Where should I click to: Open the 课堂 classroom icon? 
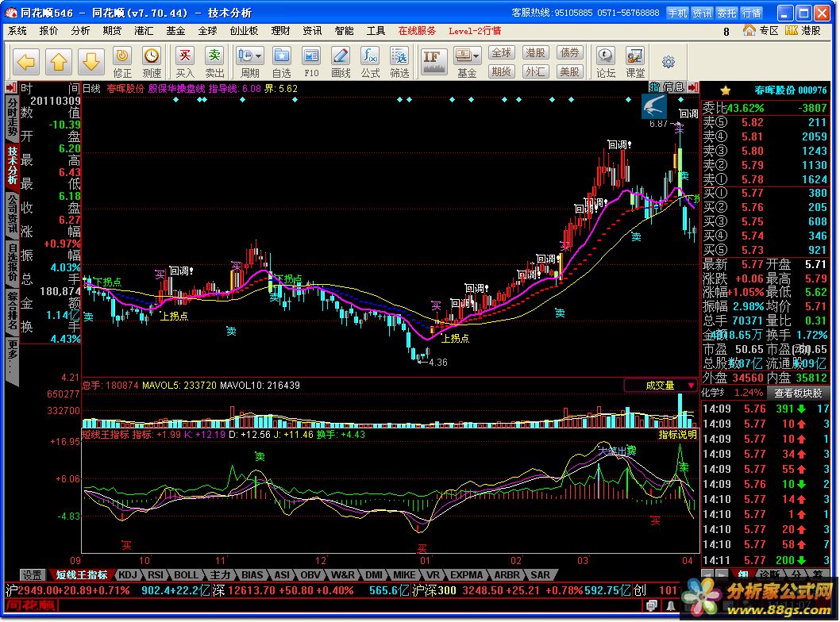[x=635, y=62]
